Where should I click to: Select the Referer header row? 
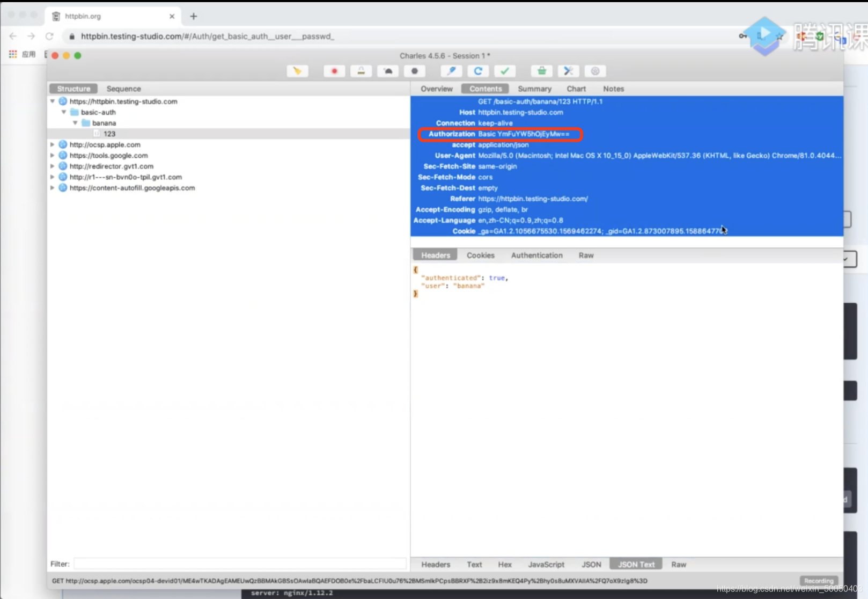click(627, 199)
